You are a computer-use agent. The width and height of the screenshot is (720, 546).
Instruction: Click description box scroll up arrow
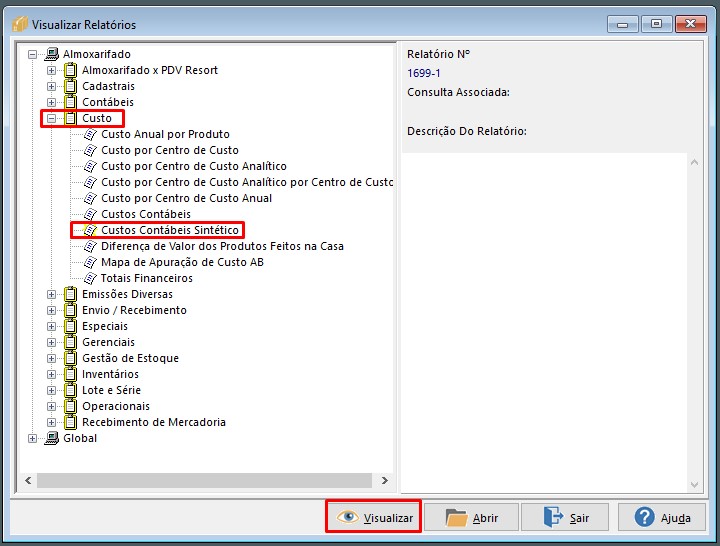click(x=694, y=162)
